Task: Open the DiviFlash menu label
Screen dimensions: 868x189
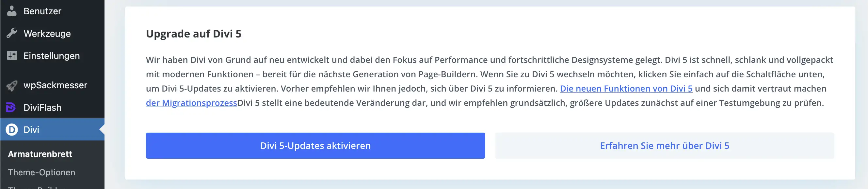Action: [42, 108]
